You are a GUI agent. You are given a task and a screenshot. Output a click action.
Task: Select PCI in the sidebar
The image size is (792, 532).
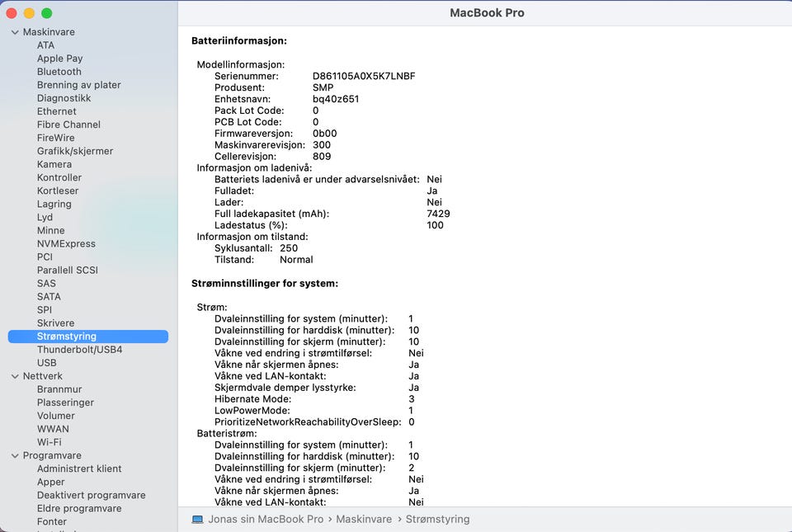[x=45, y=257]
